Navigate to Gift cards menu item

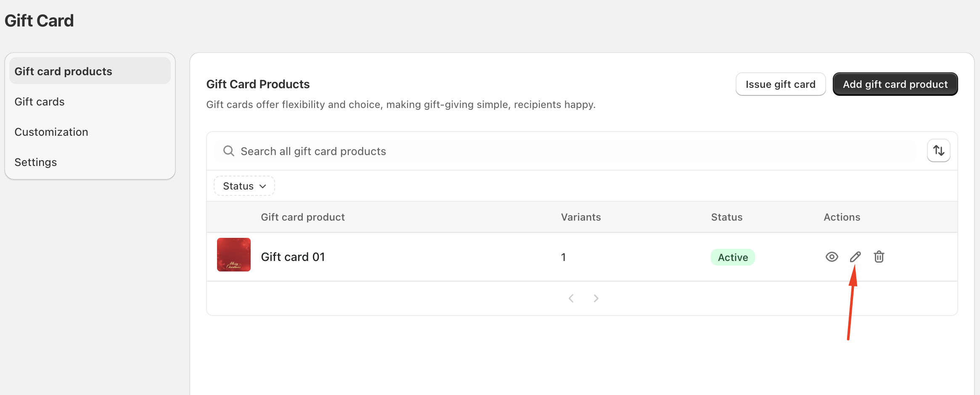click(x=40, y=102)
